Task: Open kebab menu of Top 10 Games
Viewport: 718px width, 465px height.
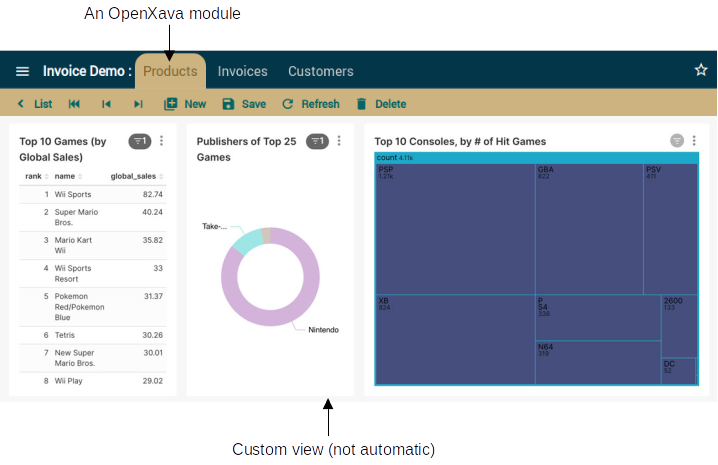Action: (x=161, y=141)
